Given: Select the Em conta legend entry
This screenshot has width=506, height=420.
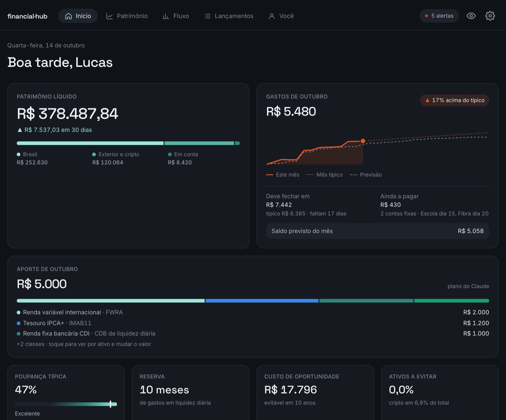Looking at the screenshot, I should click(x=183, y=158).
